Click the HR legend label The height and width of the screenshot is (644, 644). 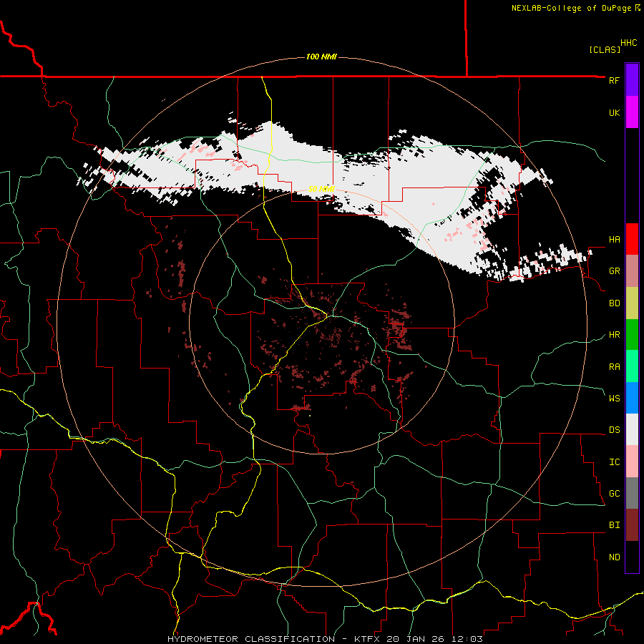click(x=614, y=335)
